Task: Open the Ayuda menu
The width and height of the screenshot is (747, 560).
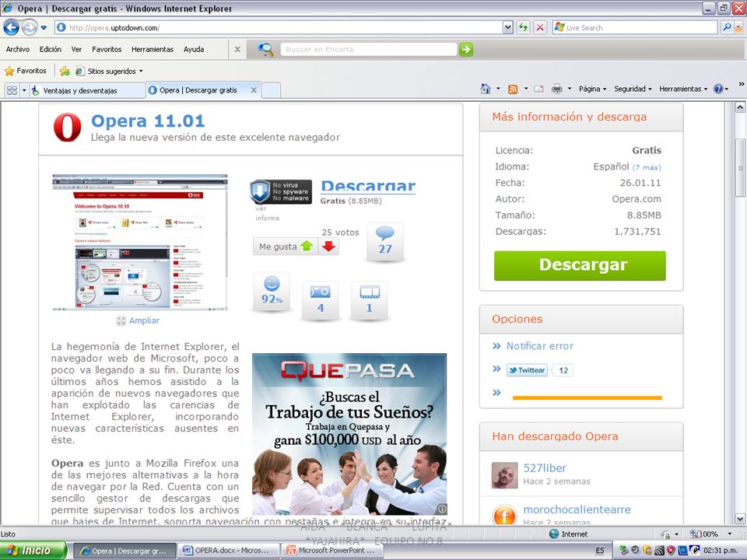Action: 194,49
